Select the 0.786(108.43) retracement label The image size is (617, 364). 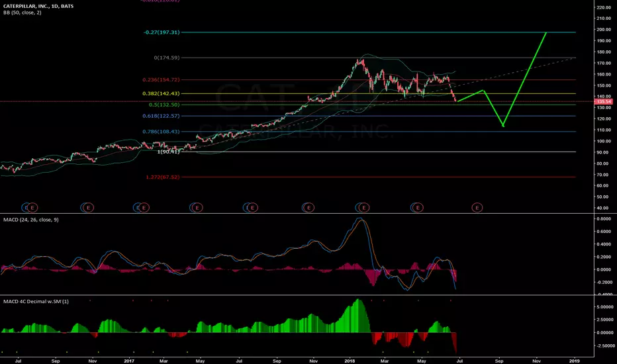click(x=161, y=132)
